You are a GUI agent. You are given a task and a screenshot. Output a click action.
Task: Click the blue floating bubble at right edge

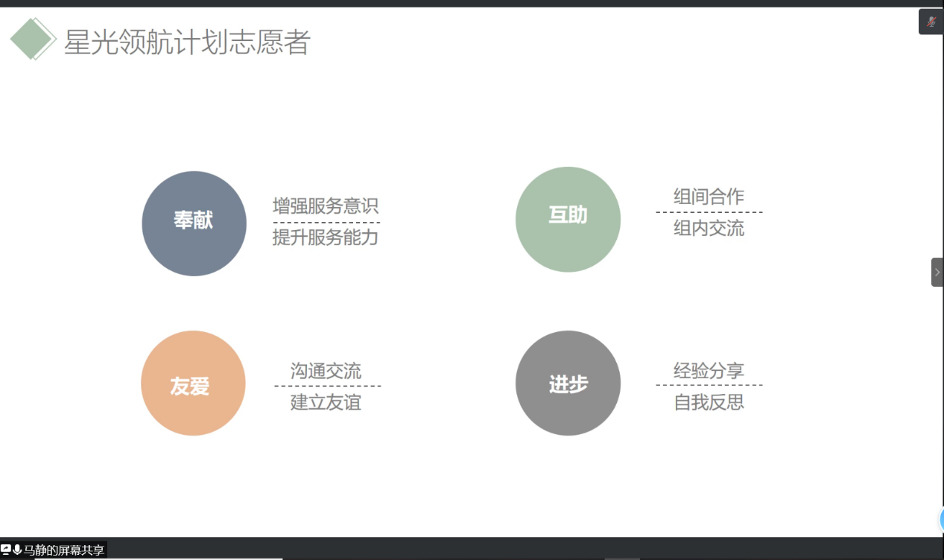pyautogui.click(x=940, y=520)
